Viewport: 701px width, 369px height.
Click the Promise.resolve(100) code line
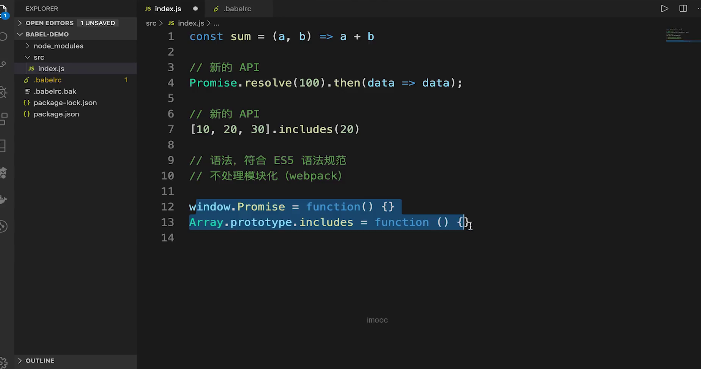[326, 83]
